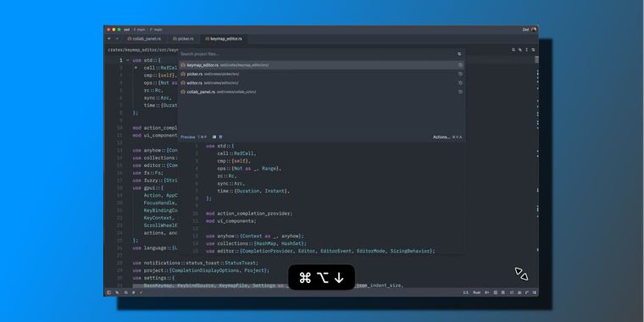The image size is (644, 322).
Task: Click the diagnostics checkmark in status bar
Action: coord(141,292)
